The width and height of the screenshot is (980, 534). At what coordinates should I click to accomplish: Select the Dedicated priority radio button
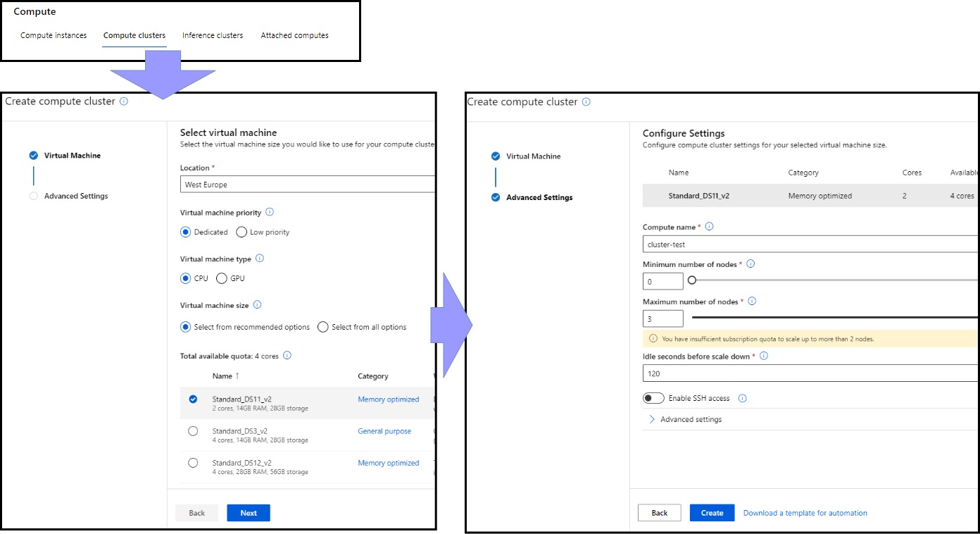(x=186, y=232)
